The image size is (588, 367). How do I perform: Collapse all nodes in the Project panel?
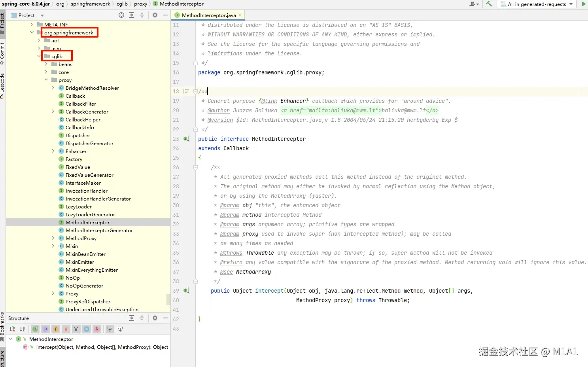click(142, 15)
